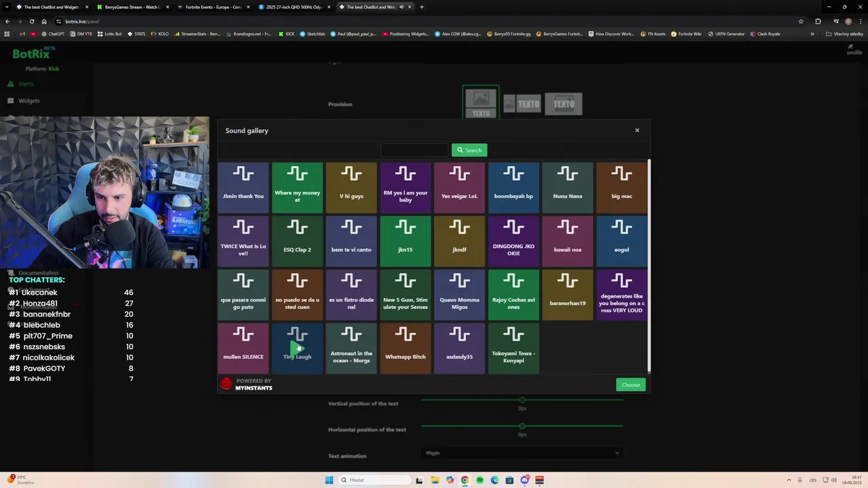Play the 'Tiny Laugh' sound tile
The height and width of the screenshot is (488, 868).
[x=297, y=348]
